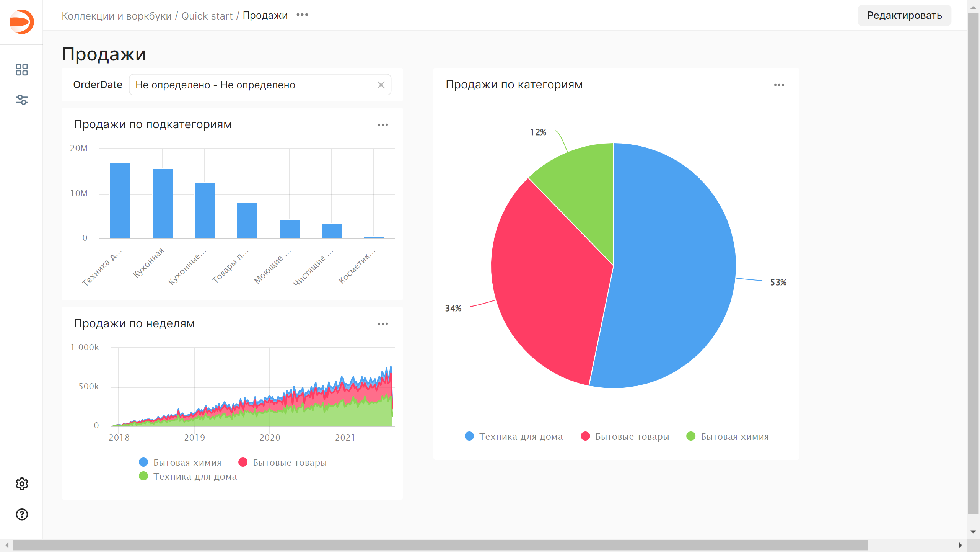Open the sliders settings icon in sidebar

point(22,100)
